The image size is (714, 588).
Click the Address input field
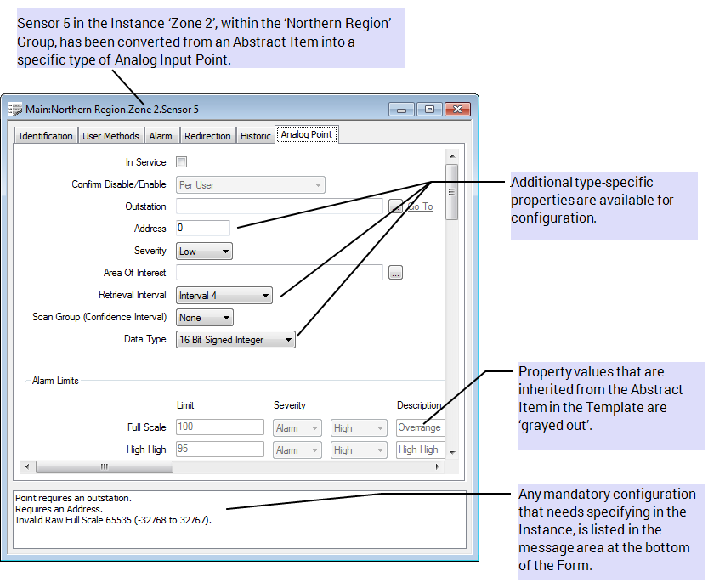(x=203, y=229)
